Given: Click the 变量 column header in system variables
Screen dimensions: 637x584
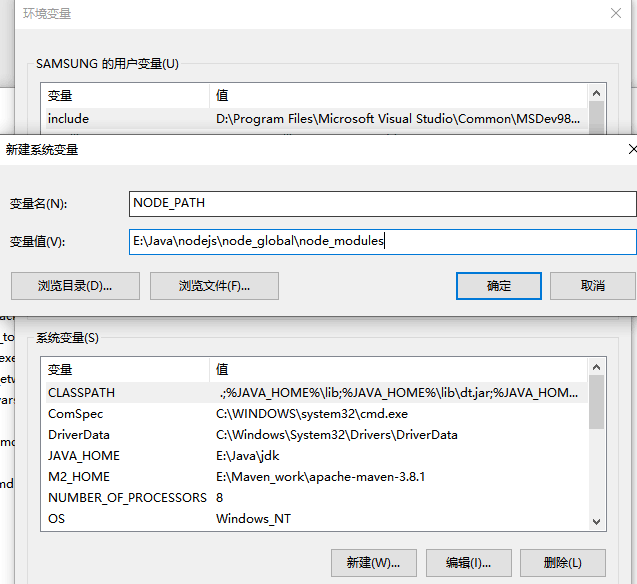Looking at the screenshot, I should [x=125, y=370].
